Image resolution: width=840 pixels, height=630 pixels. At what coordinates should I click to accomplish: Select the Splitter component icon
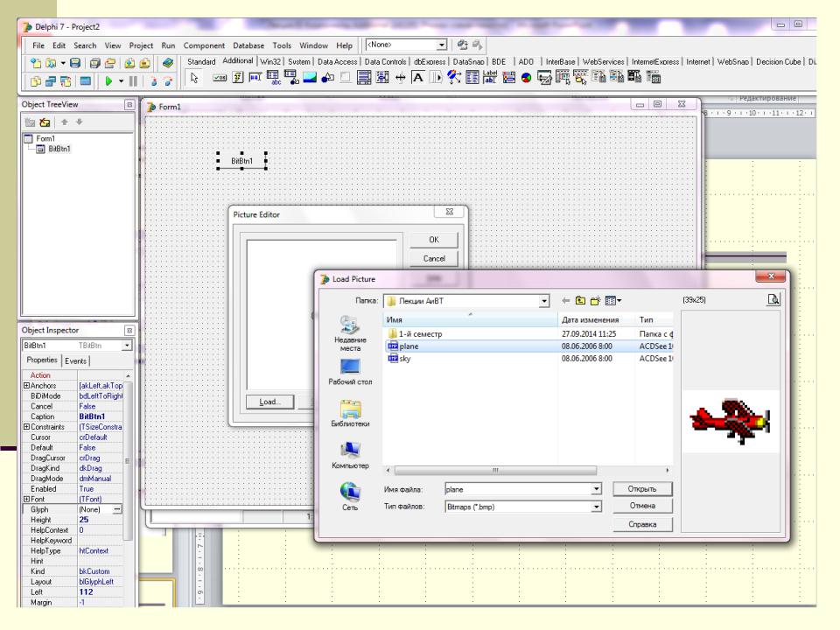tap(400, 78)
